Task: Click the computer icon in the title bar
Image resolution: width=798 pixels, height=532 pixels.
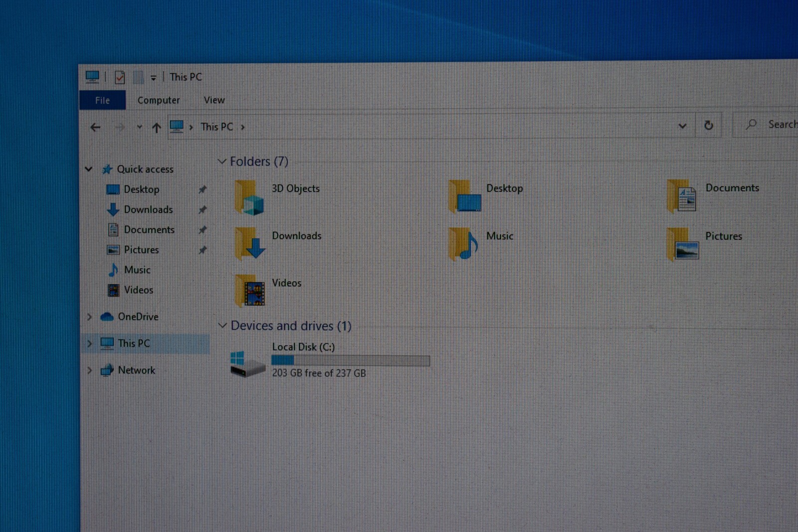Action: [x=93, y=77]
